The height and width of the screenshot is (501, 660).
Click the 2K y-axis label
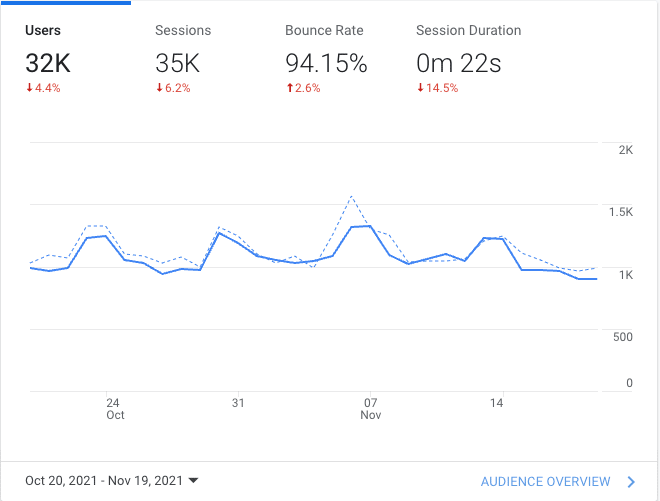[625, 150]
